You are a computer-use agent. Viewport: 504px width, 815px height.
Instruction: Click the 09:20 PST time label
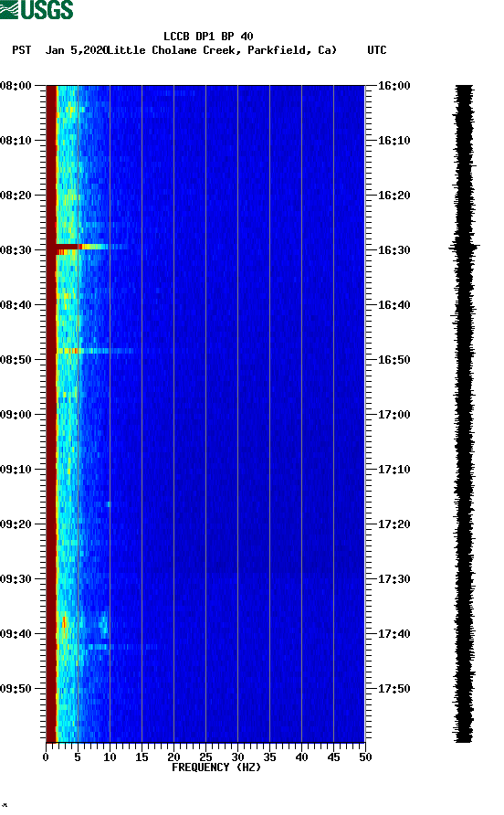click(16, 524)
